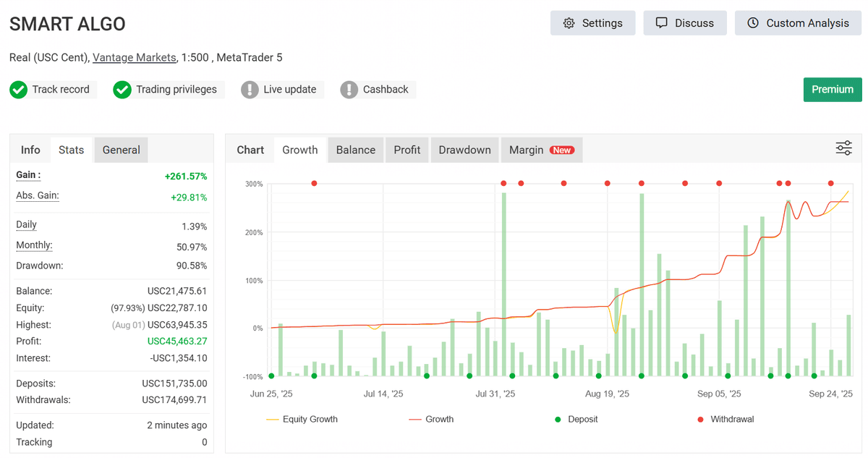
Task: Click the Trading privileges green checkmark icon
Action: click(122, 90)
